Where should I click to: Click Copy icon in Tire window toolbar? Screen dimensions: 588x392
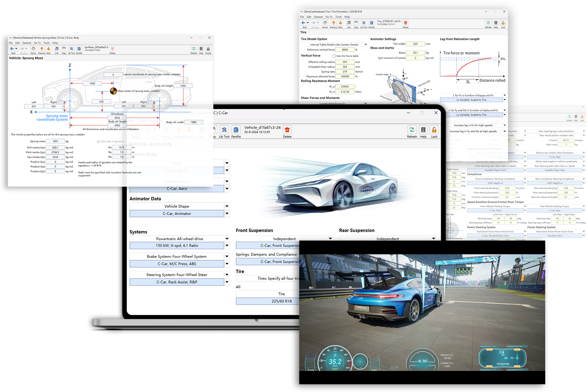(x=356, y=23)
